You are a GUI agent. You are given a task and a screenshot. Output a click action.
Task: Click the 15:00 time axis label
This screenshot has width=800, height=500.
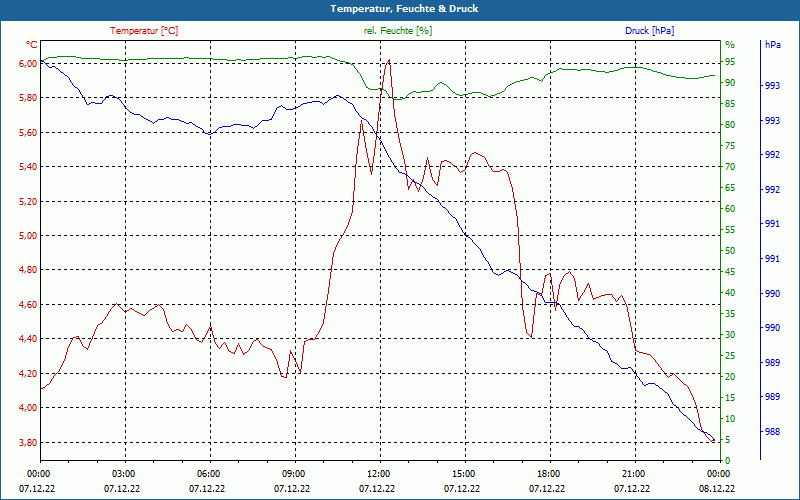(x=462, y=474)
